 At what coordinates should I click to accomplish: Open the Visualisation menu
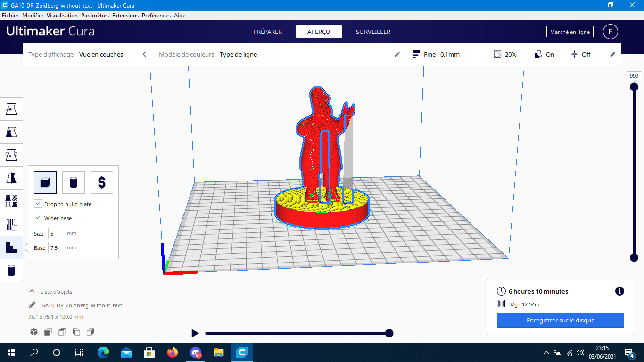tap(62, 16)
